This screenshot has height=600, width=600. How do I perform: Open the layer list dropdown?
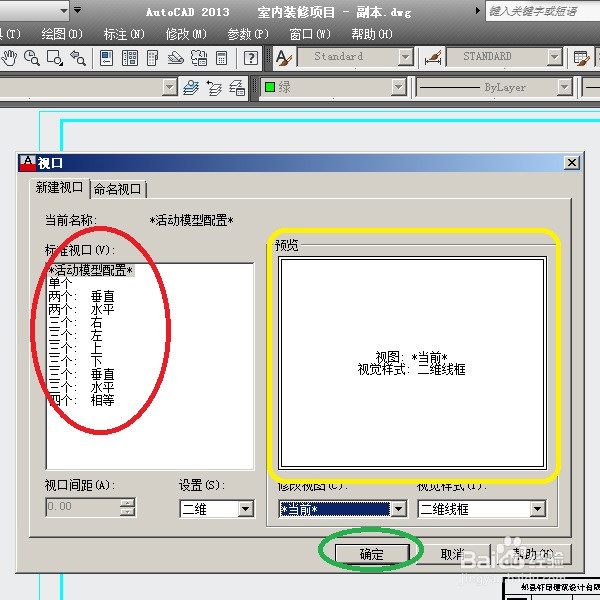(170, 87)
